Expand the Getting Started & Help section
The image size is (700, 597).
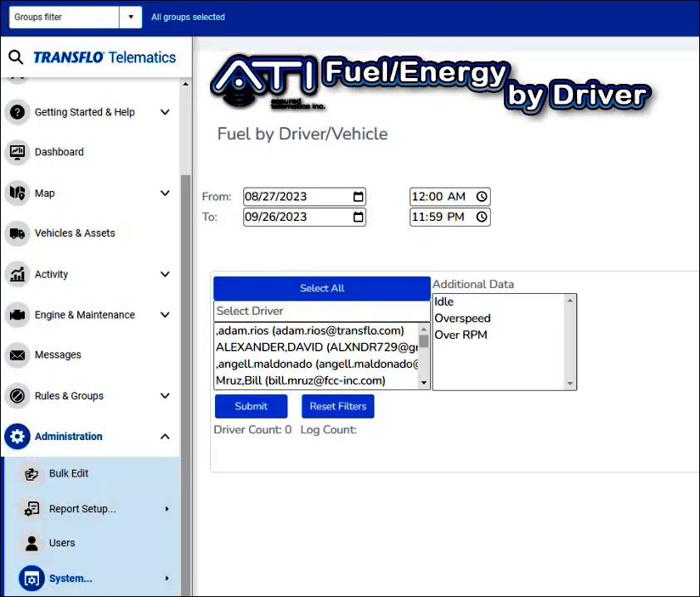pos(164,112)
